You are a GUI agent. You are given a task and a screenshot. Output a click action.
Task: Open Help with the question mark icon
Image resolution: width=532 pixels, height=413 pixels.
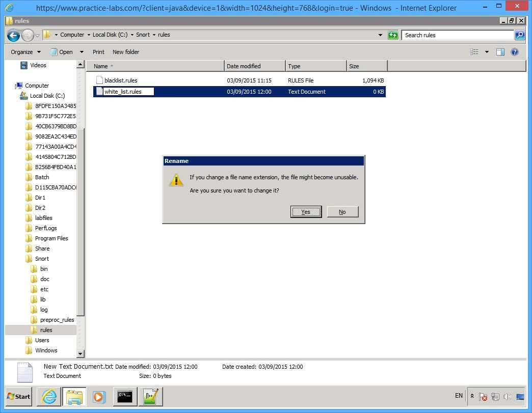click(x=515, y=51)
